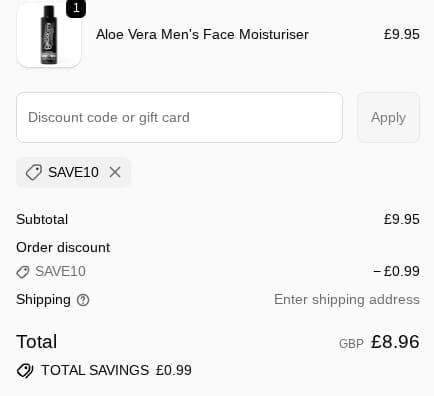
Task: Click the Apply discount button
Action: tap(388, 117)
